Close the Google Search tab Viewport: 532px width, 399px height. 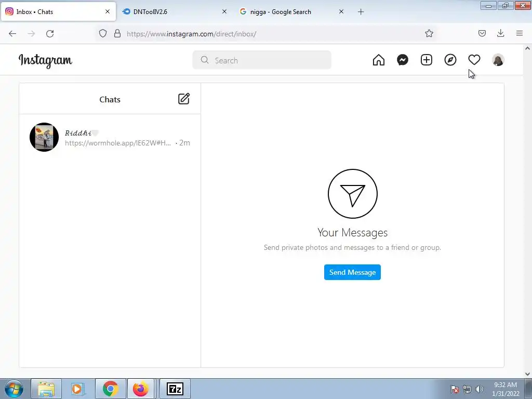point(341,11)
